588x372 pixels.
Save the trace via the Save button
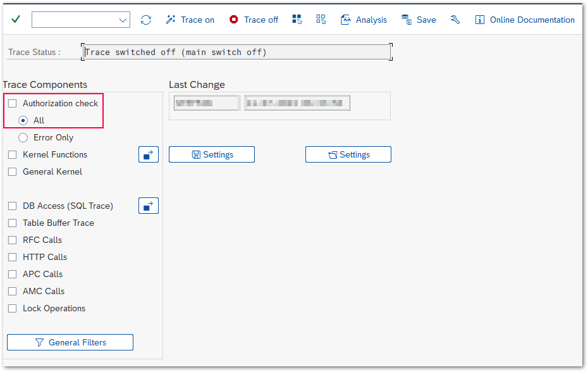tap(419, 20)
